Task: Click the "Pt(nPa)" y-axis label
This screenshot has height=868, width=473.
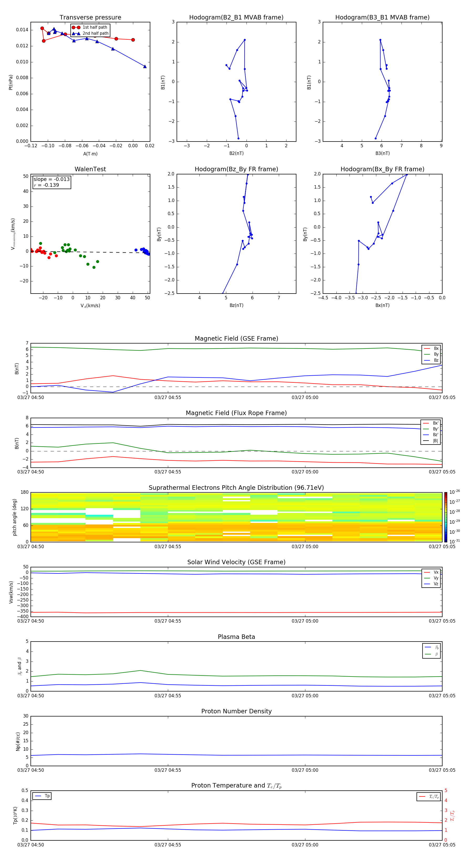Action: 11,82
